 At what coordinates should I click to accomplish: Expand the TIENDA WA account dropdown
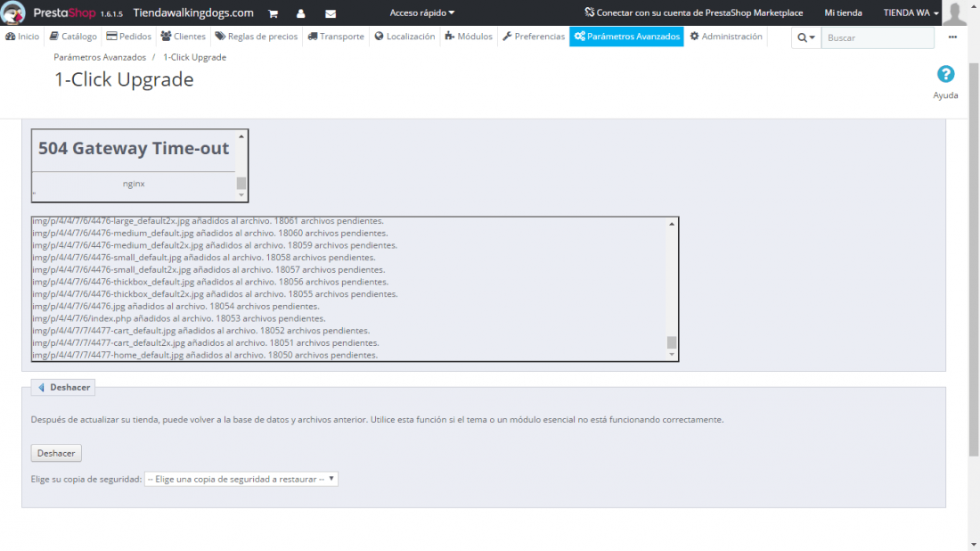(911, 12)
